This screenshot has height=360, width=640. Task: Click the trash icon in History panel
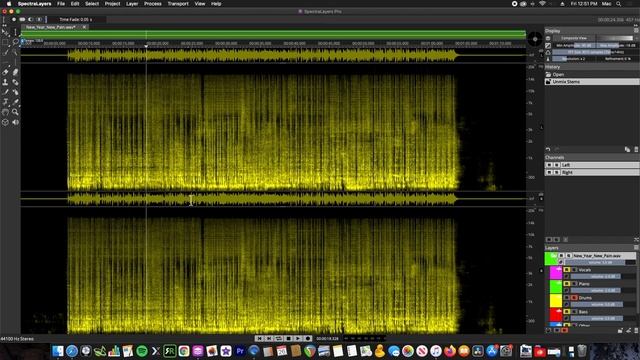(x=636, y=149)
